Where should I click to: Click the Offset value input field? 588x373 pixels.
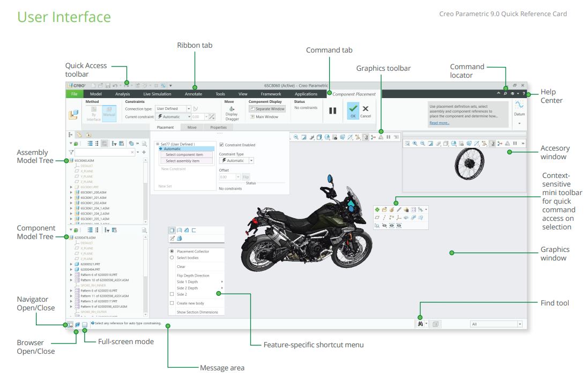[x=226, y=177]
